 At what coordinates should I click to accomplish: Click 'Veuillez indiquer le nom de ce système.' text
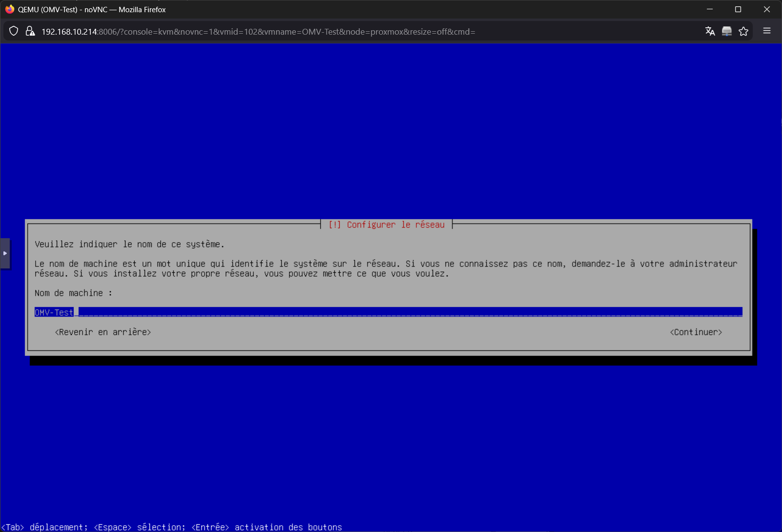click(x=129, y=245)
